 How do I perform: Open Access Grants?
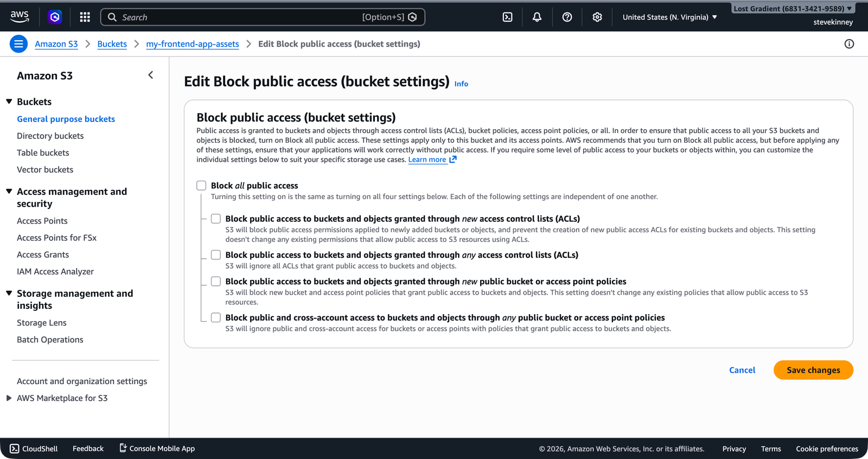[x=43, y=254]
